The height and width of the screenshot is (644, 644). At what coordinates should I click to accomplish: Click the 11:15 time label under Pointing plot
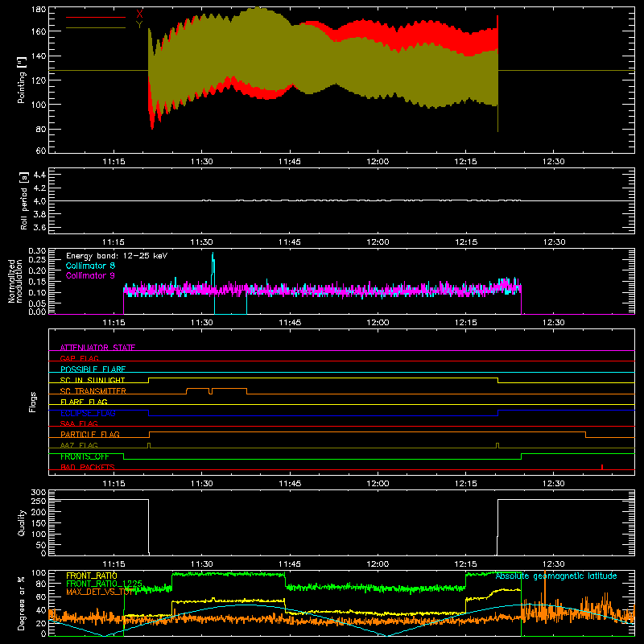pos(114,162)
